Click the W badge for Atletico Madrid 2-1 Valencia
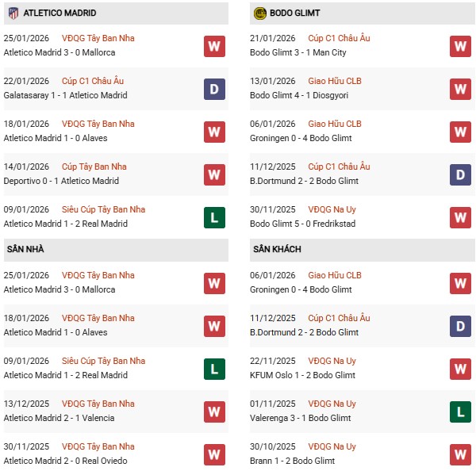 coord(213,412)
